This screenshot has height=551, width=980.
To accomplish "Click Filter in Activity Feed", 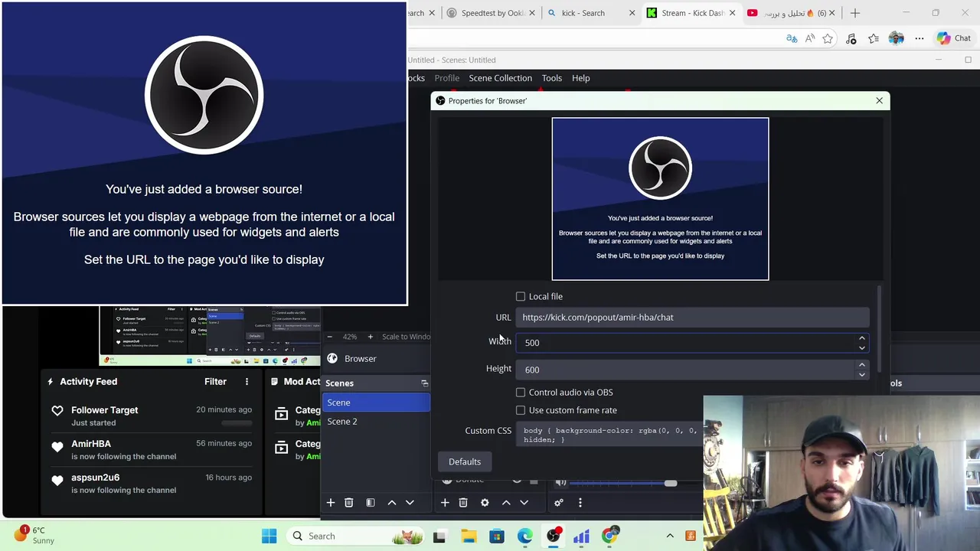I will pyautogui.click(x=215, y=381).
